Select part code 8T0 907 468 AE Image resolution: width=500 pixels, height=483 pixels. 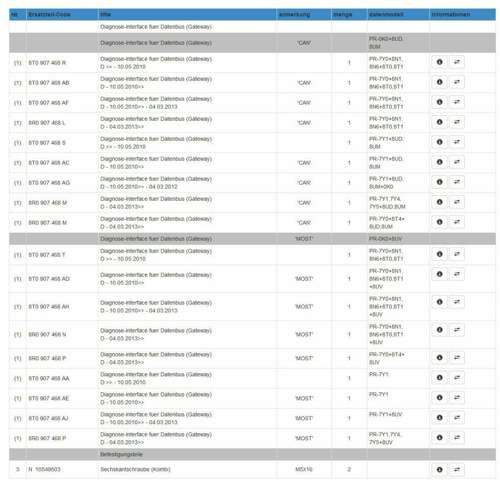[49, 398]
